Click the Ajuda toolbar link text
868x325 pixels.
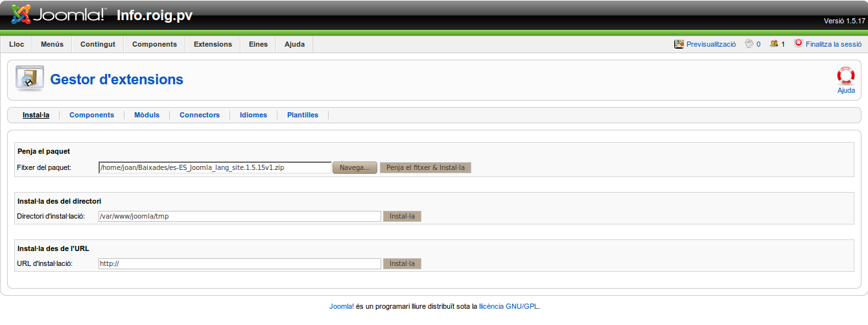coord(846,91)
